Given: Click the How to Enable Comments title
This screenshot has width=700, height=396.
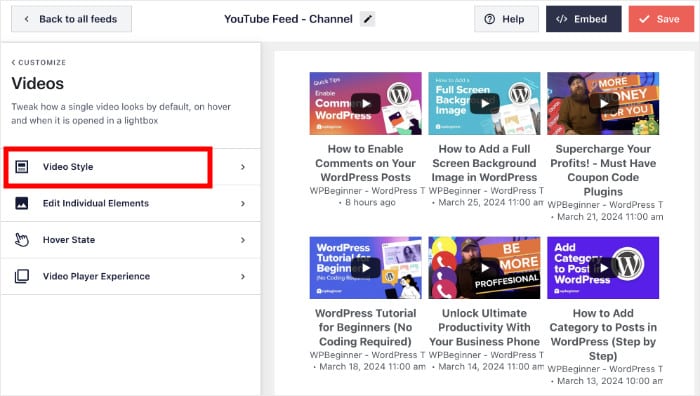Looking at the screenshot, I should [x=366, y=163].
